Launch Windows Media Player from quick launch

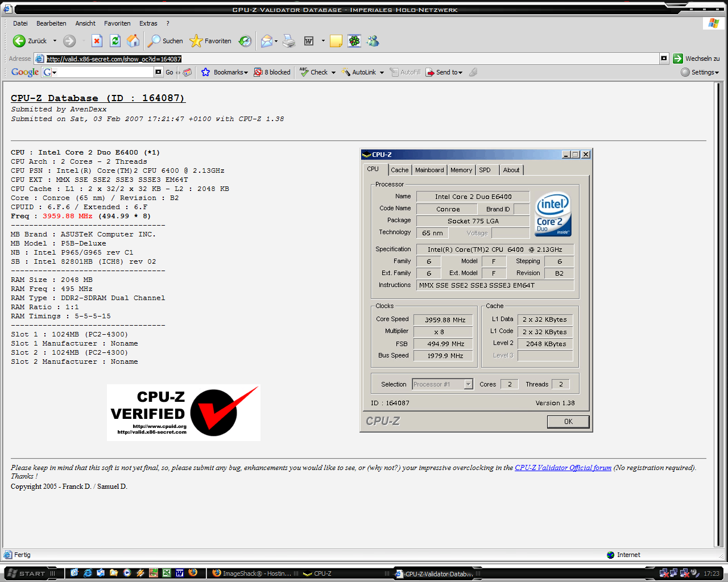click(127, 573)
